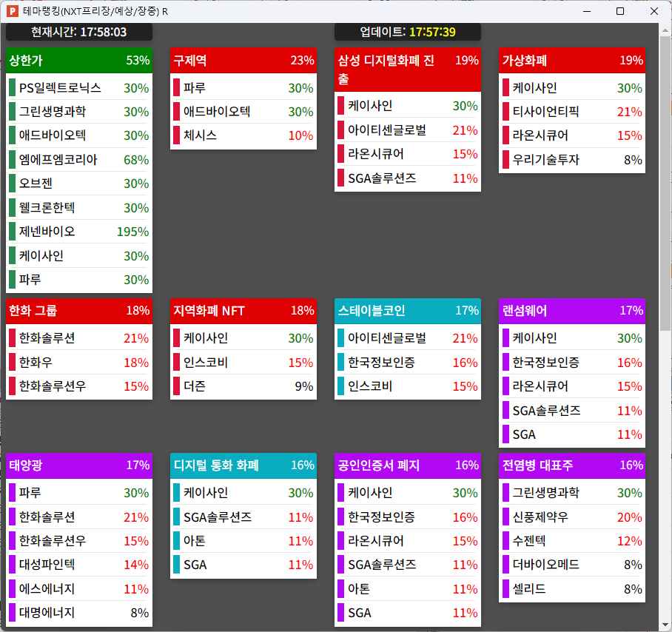The width and height of the screenshot is (672, 632).
Task: Click 애드바이오텍 in the 구제역 card
Action: click(x=243, y=112)
